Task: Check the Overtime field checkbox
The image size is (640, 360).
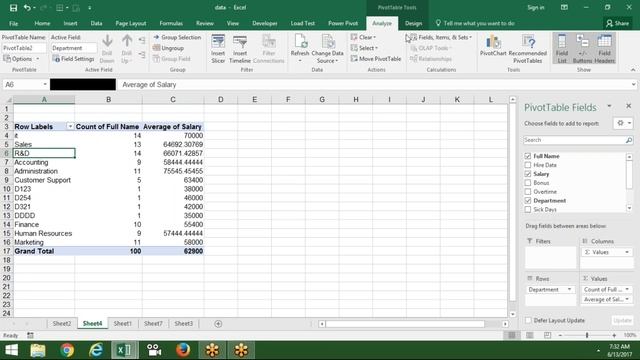Action: point(528,192)
